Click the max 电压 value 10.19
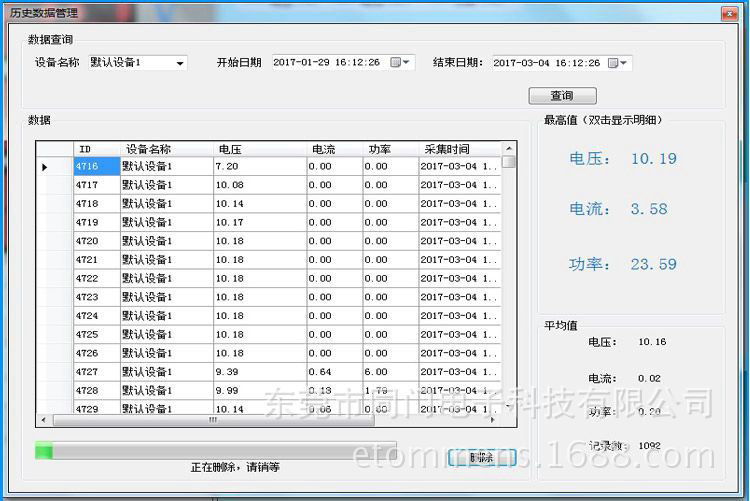Screen dimensions: 750x501 tap(653, 159)
